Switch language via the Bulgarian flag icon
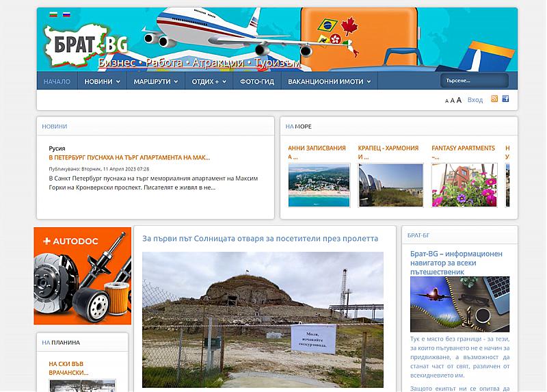This screenshot has width=547, height=392. 54,14
